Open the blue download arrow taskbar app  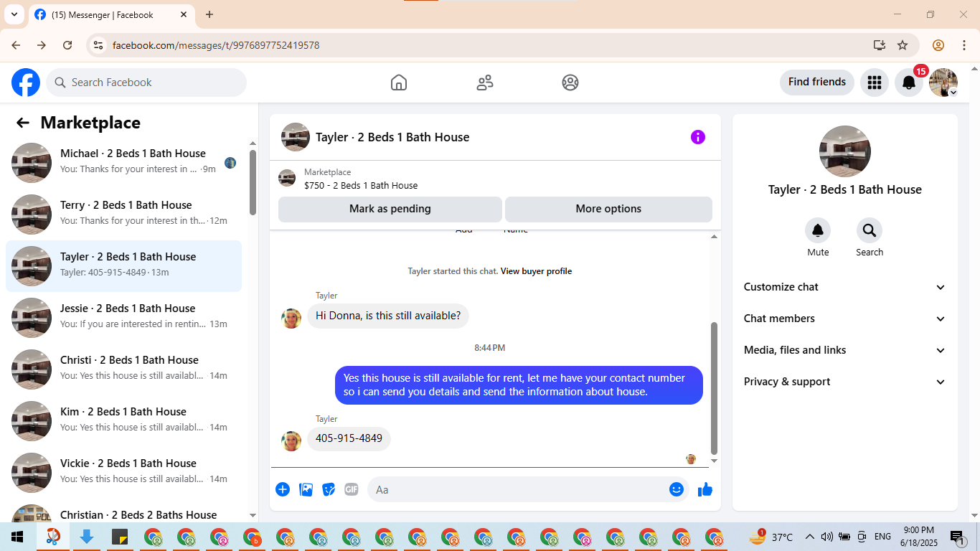pos(87,537)
